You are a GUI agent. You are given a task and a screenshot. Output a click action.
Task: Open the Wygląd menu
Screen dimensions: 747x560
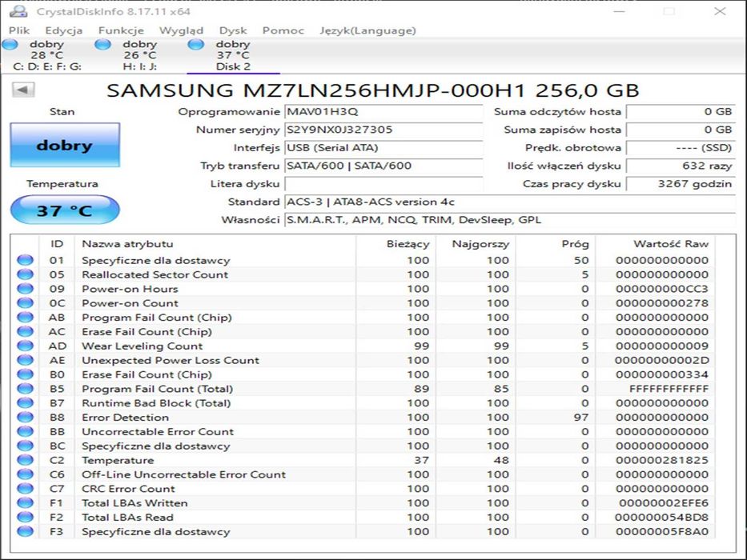point(181,30)
